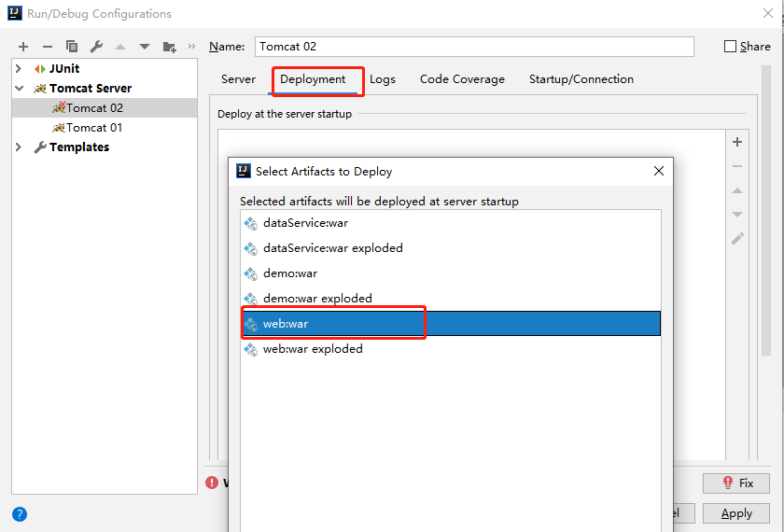
Task: Move deployment item down arrow on right
Action: pyautogui.click(x=737, y=215)
